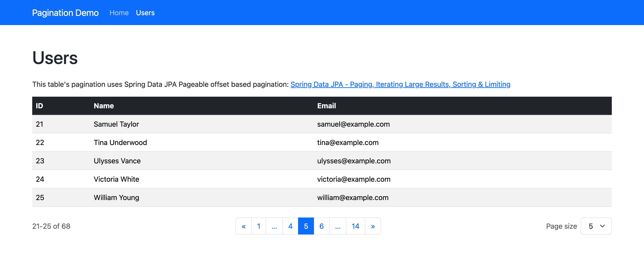The height and width of the screenshot is (256, 644).
Task: Jump to page 14
Action: coord(355,226)
